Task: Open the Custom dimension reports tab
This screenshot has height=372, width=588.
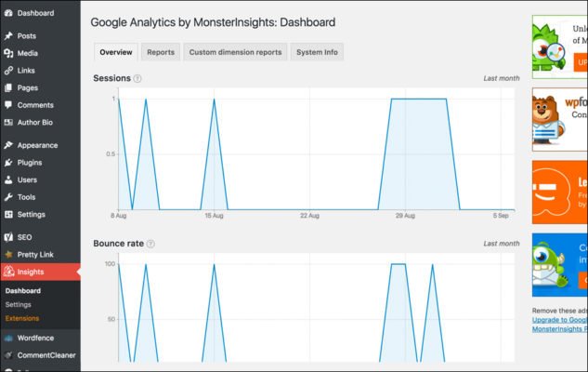Action: (x=235, y=52)
